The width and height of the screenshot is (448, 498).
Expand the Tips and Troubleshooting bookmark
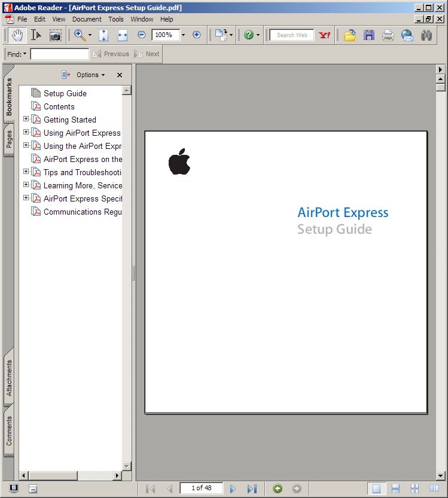(26, 172)
